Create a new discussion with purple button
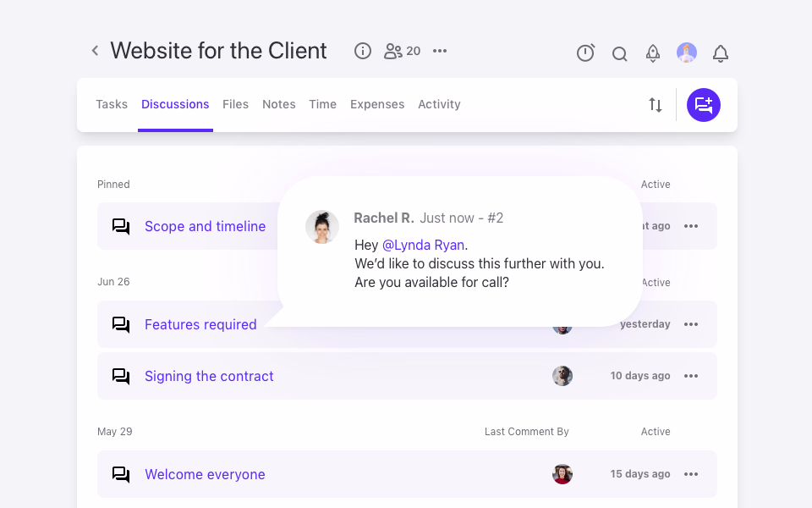Viewport: 812px width, 508px height. (703, 105)
